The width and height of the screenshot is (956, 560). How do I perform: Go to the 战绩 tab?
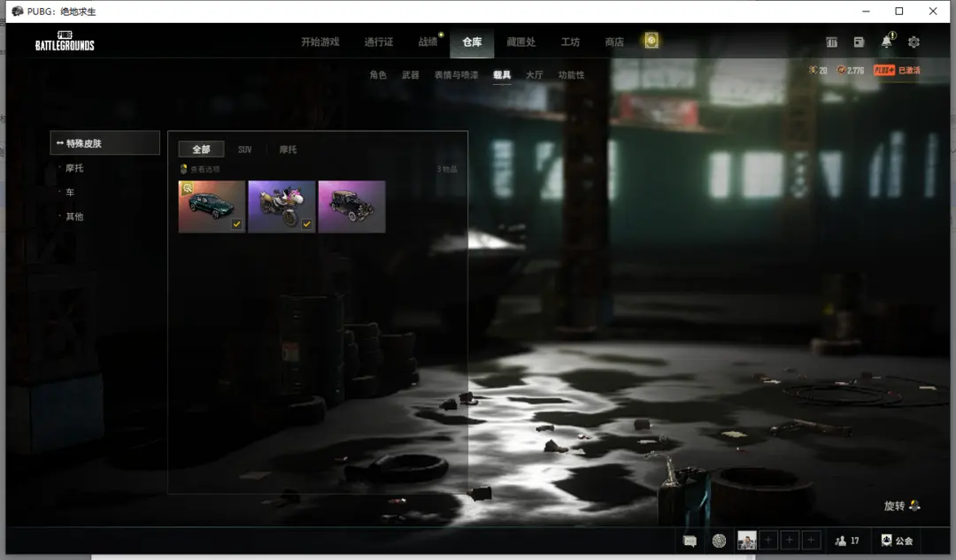click(428, 42)
